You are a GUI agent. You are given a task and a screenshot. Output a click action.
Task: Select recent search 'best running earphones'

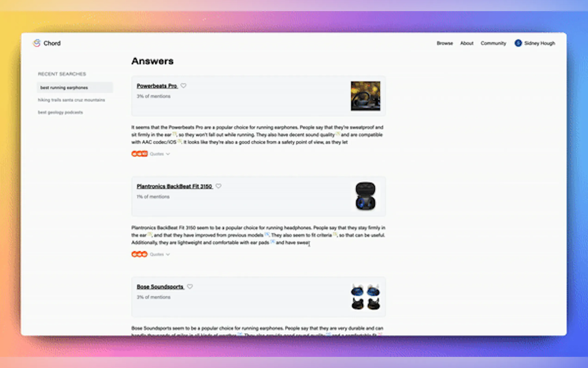tap(64, 88)
